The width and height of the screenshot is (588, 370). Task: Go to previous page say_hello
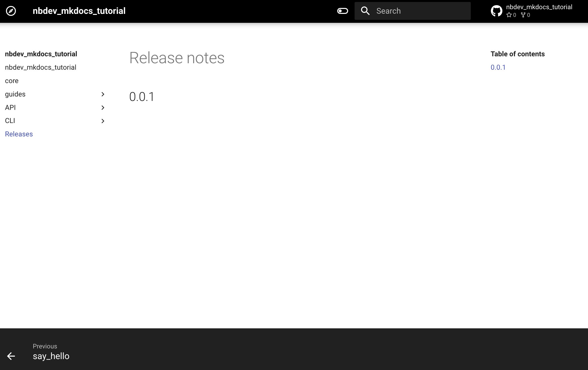[x=51, y=356]
